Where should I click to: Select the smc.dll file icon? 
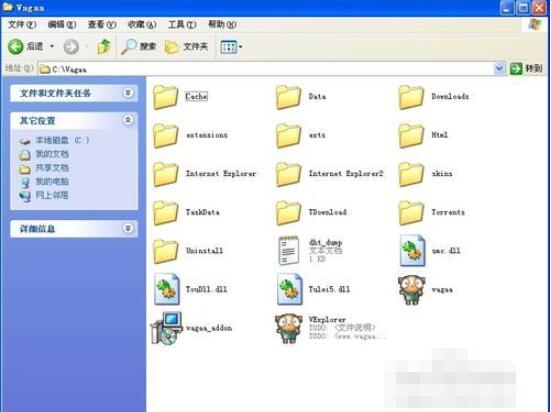[x=413, y=251]
